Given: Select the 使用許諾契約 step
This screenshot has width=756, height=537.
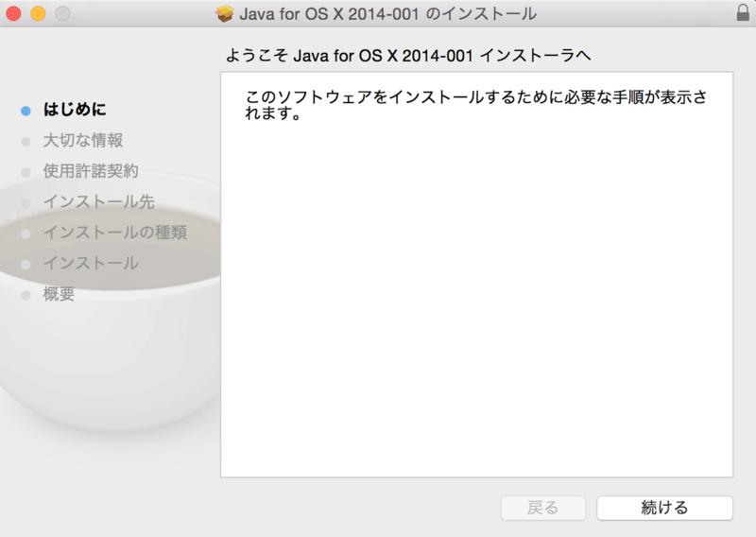Looking at the screenshot, I should (x=91, y=171).
